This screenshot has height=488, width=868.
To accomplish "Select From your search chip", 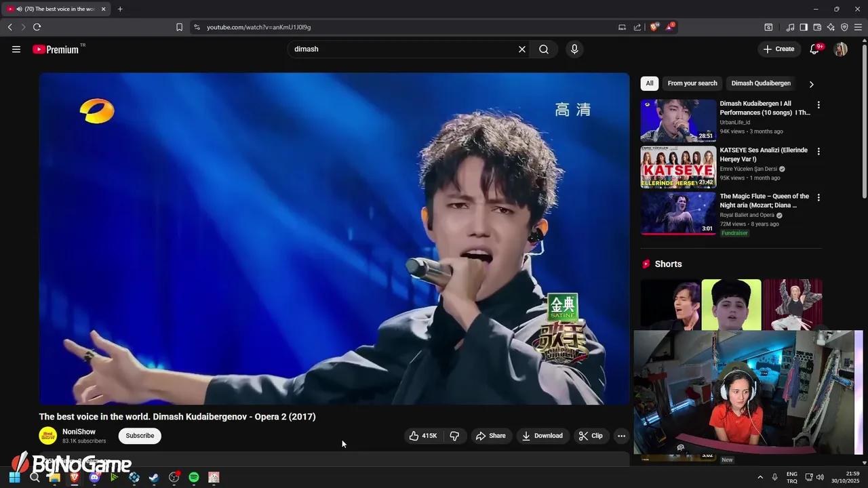I will 692,83.
